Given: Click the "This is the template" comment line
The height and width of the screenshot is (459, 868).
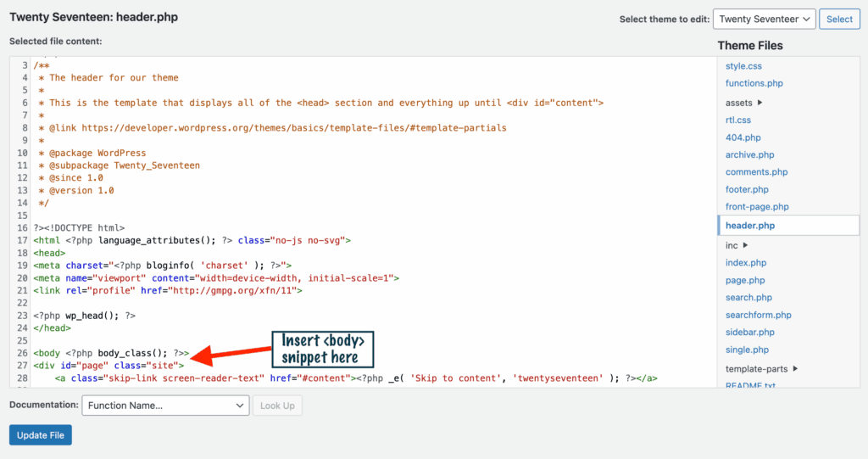Looking at the screenshot, I should coord(321,103).
